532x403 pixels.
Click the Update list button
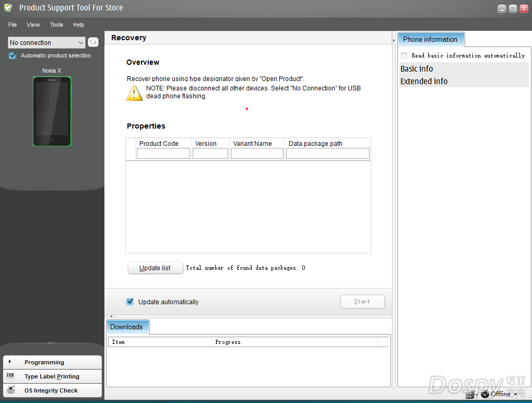pos(156,268)
